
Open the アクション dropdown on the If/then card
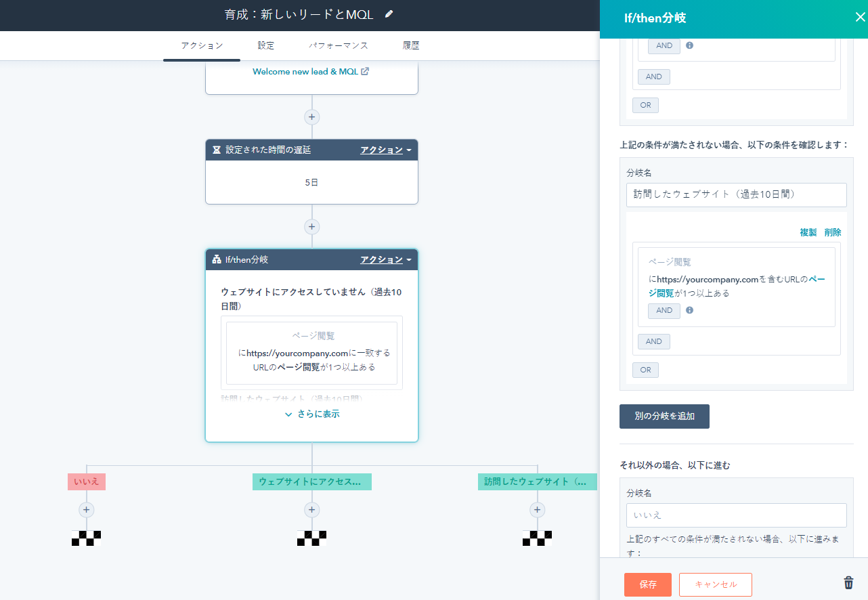pyautogui.click(x=385, y=259)
